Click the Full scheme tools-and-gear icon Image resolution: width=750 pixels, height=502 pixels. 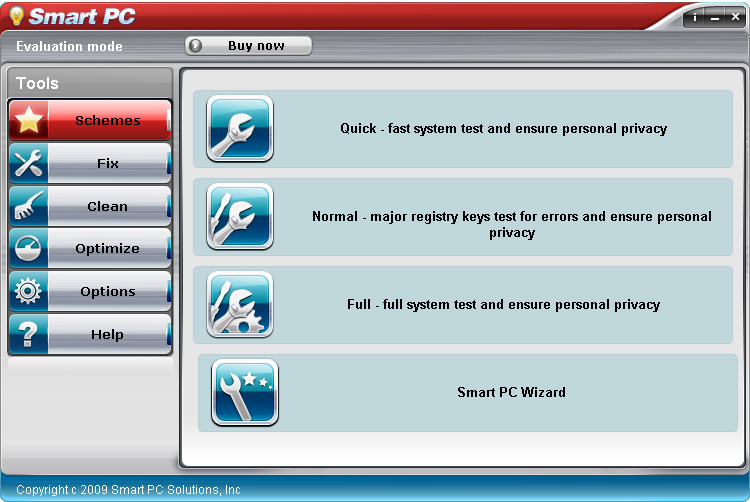tap(240, 304)
